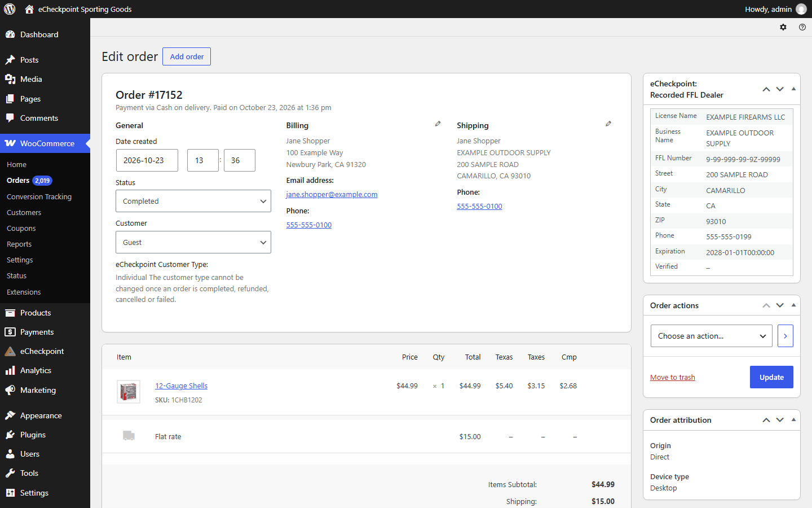Viewport: 812px width, 508px height.
Task: Edit billing address pencil icon
Action: pyautogui.click(x=438, y=124)
